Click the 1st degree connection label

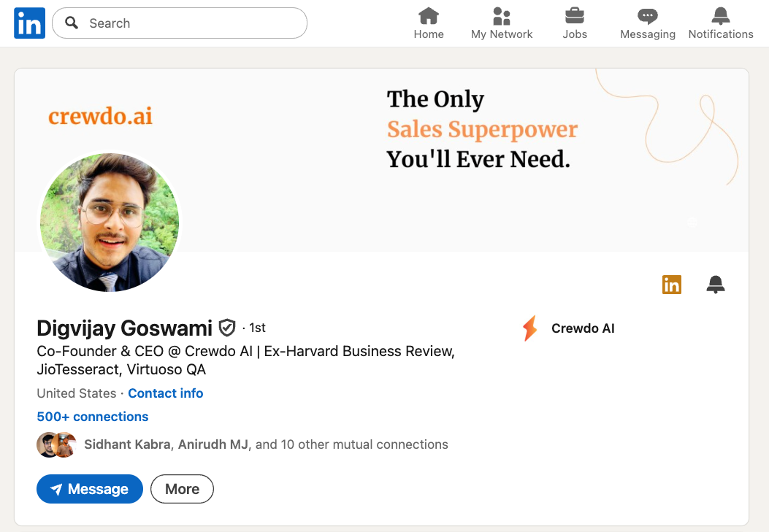(x=257, y=328)
